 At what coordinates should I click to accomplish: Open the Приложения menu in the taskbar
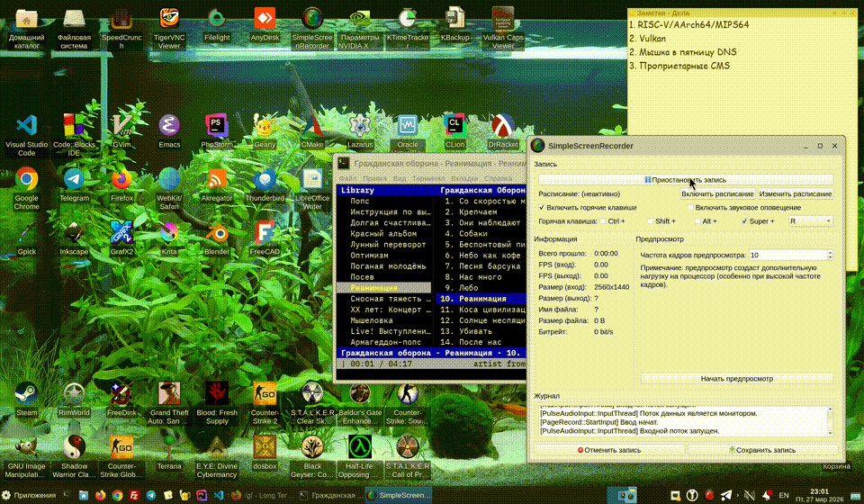(29, 495)
